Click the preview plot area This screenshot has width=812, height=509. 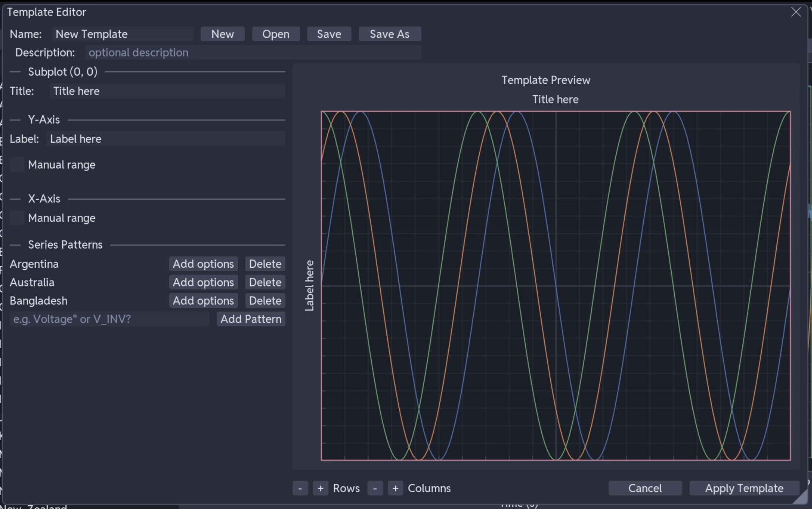coord(556,286)
